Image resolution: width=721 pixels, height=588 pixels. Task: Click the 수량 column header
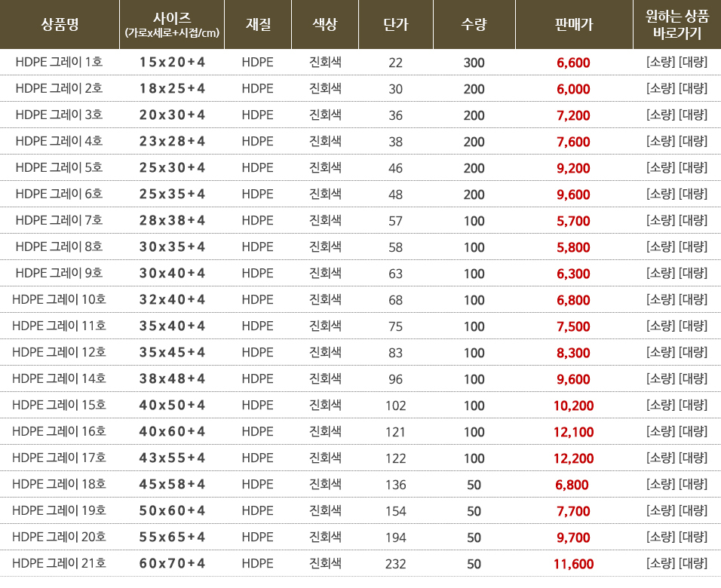[x=474, y=24]
